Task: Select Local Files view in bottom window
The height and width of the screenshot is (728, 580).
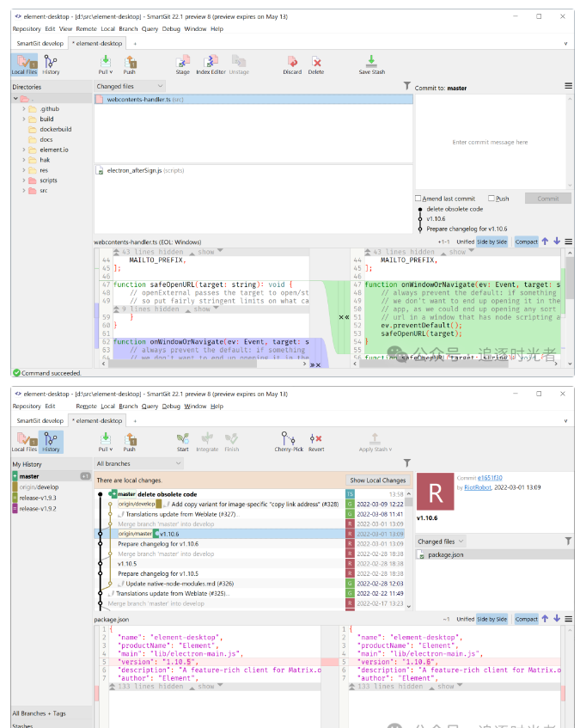Action: [24, 442]
